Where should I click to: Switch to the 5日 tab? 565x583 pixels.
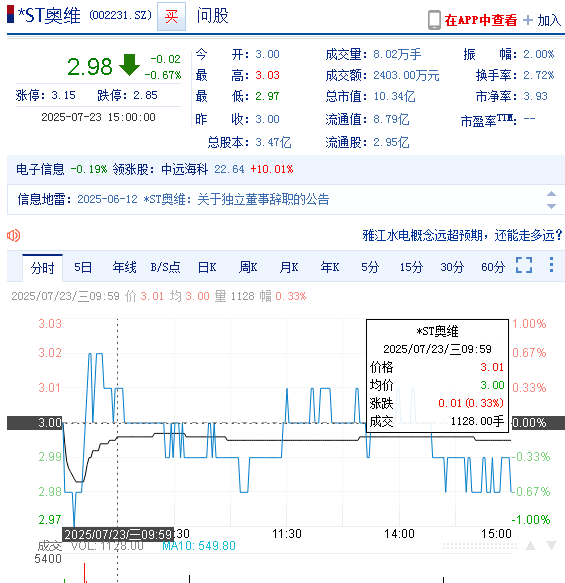coord(83,267)
